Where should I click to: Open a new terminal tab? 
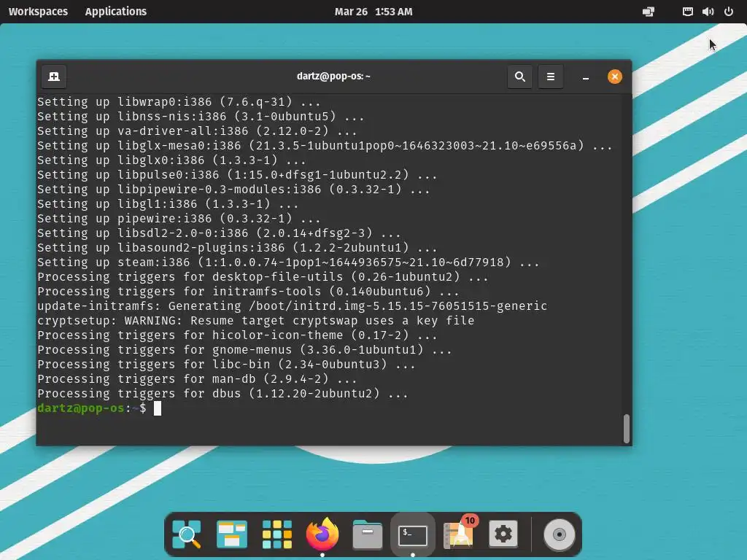(54, 77)
